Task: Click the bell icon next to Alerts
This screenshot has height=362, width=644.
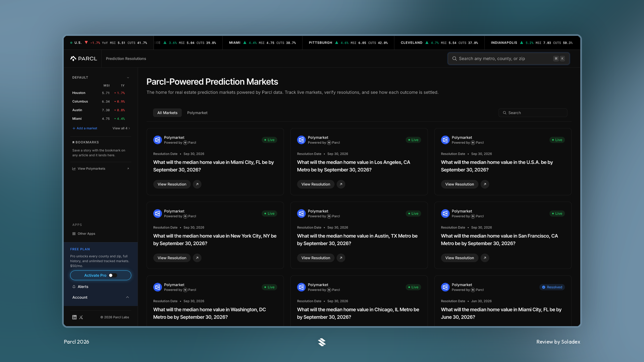Action: pyautogui.click(x=74, y=287)
